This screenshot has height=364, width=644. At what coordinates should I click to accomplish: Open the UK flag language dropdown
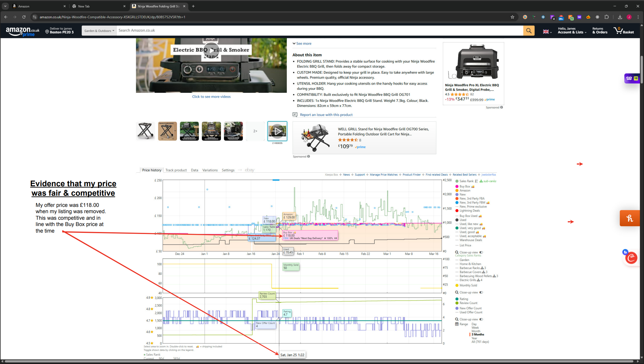[547, 32]
